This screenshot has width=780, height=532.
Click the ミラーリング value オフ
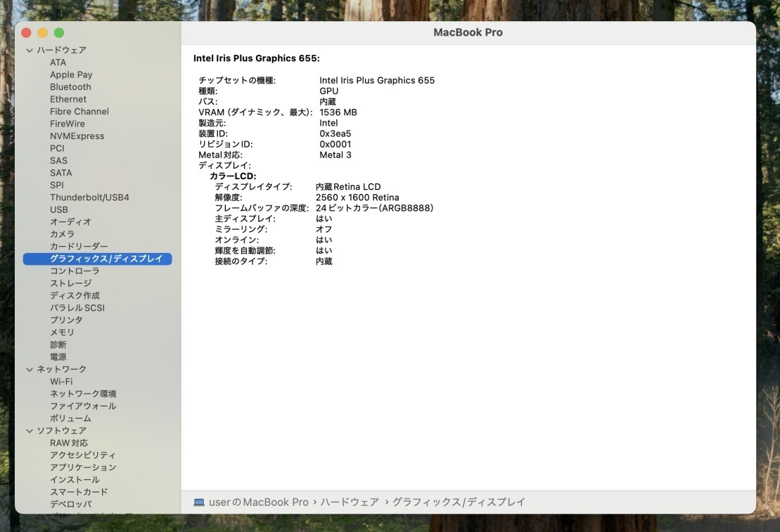[324, 229]
